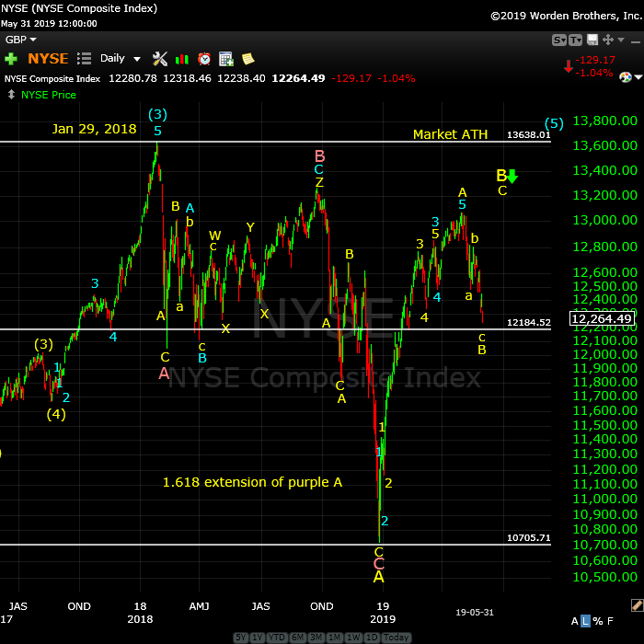Select the 1M time range
Viewport: 644px width, 644px height.
[x=335, y=638]
